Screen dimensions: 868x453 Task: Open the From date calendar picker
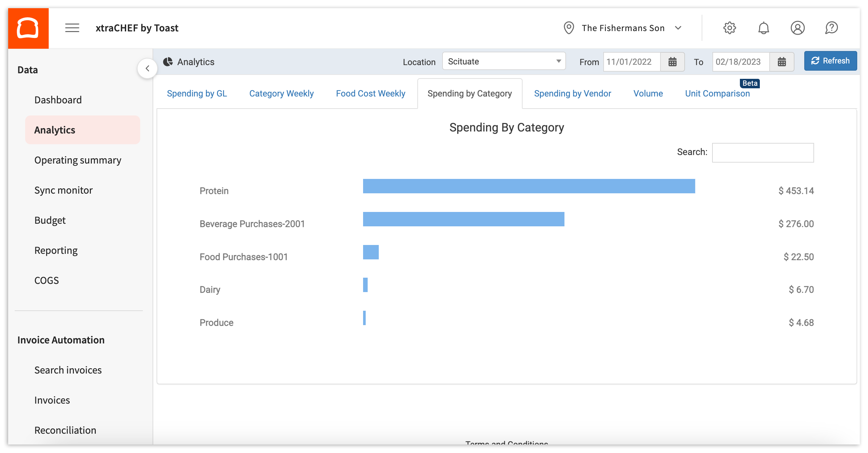click(672, 62)
